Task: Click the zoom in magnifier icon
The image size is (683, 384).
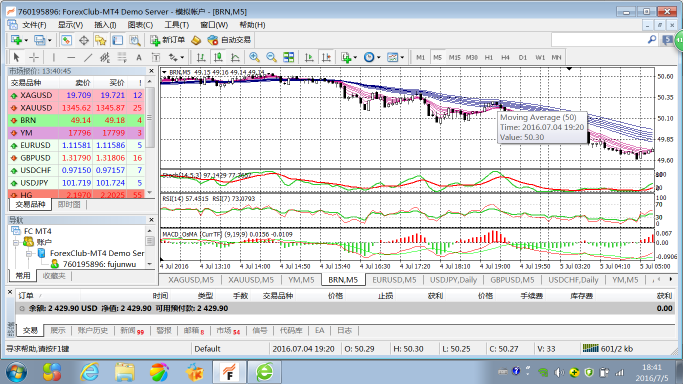Action: [x=254, y=57]
